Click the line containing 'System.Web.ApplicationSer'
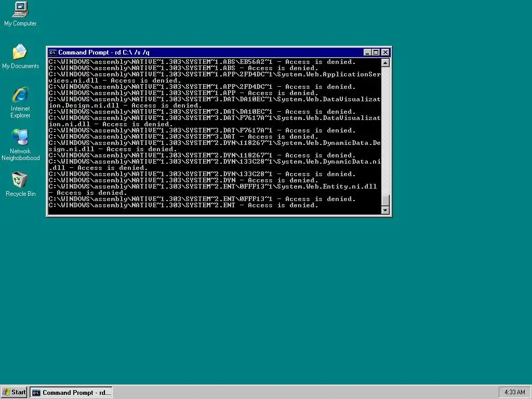Screen dimensions: 532x399 pyautogui.click(x=215, y=74)
